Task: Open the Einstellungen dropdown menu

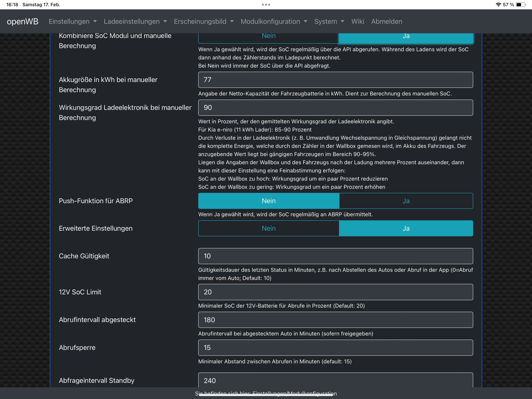Action: pyautogui.click(x=73, y=21)
